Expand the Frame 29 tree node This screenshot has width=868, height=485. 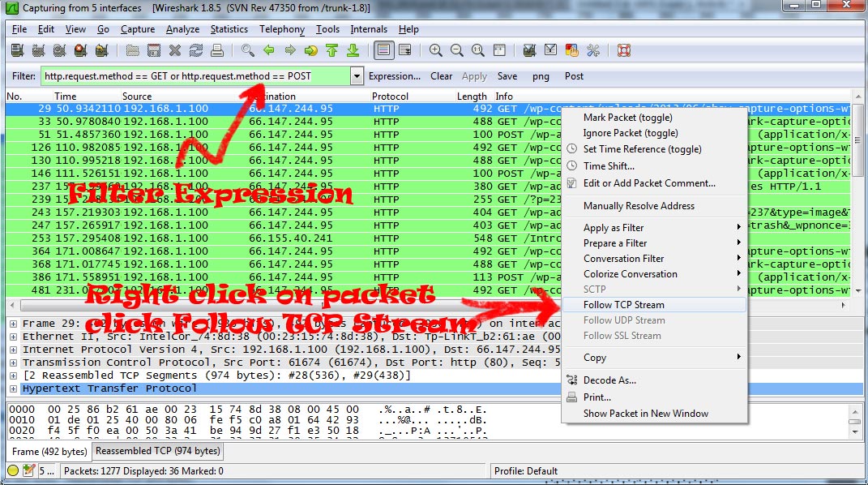(x=13, y=324)
